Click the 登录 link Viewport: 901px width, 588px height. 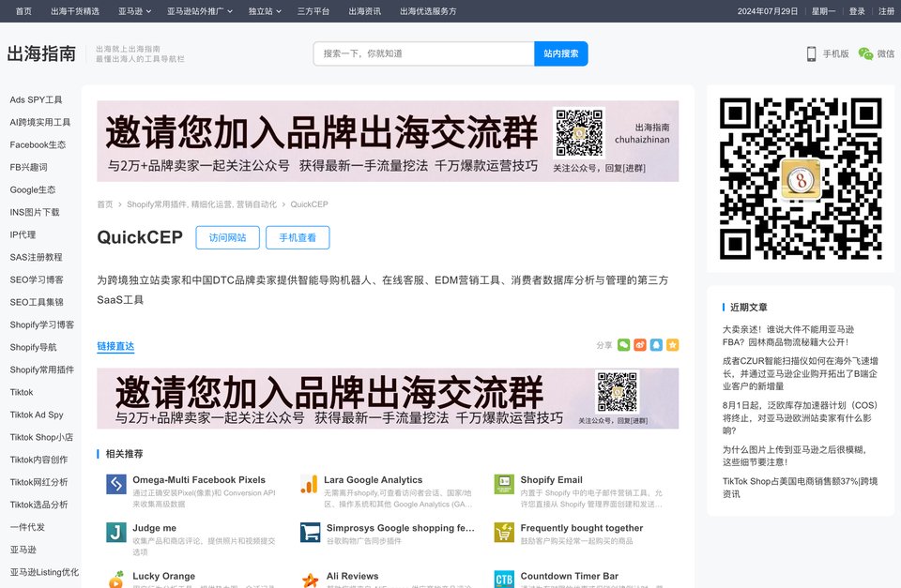pos(857,11)
